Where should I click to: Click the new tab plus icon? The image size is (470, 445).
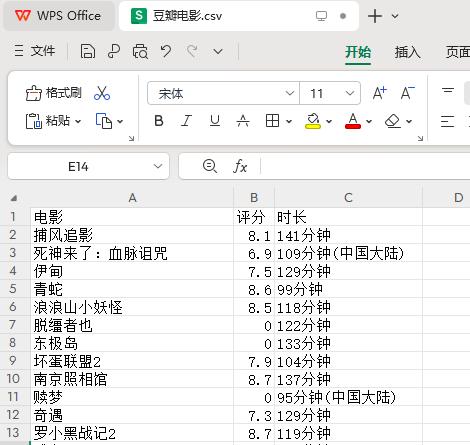coord(375,16)
